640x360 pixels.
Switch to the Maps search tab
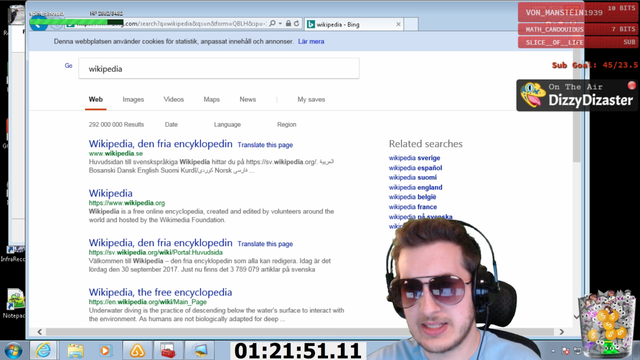pos(211,100)
